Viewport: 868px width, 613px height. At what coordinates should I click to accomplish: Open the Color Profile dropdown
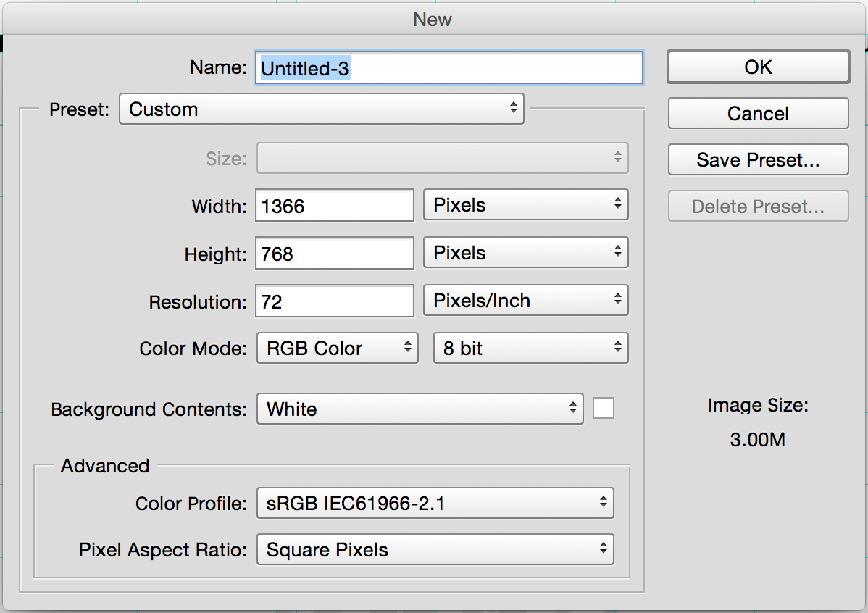[x=435, y=504]
